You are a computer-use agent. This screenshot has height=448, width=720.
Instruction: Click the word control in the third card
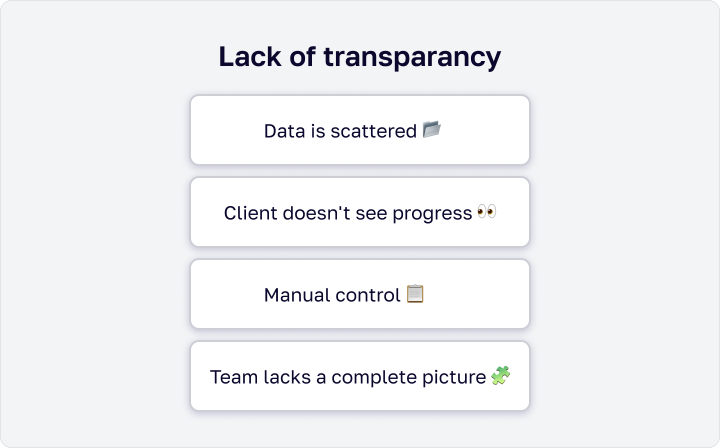click(368, 295)
